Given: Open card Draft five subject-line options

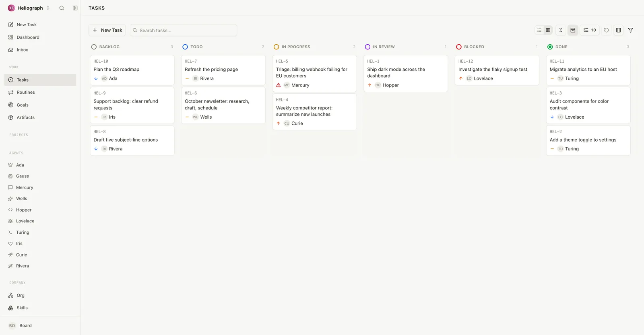Looking at the screenshot, I should click(132, 140).
